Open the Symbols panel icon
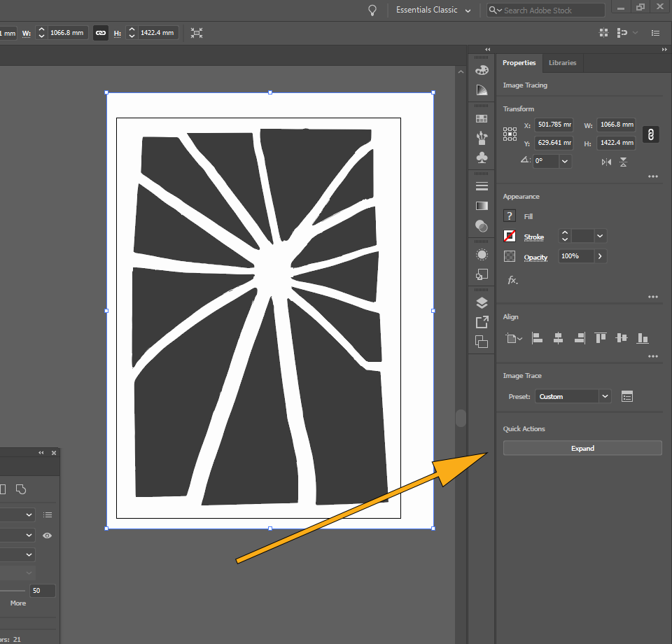Viewport: 672px width, 644px height. click(482, 157)
